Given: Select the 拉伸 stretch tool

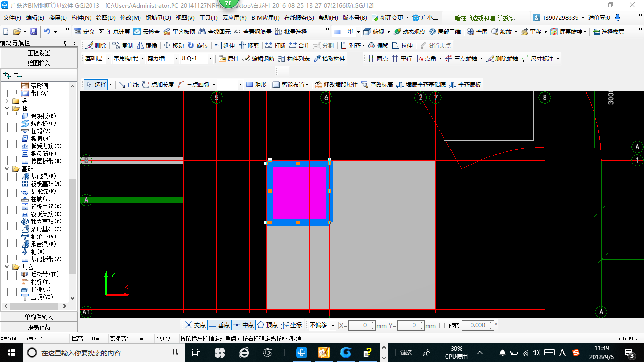Looking at the screenshot, I should (402, 46).
